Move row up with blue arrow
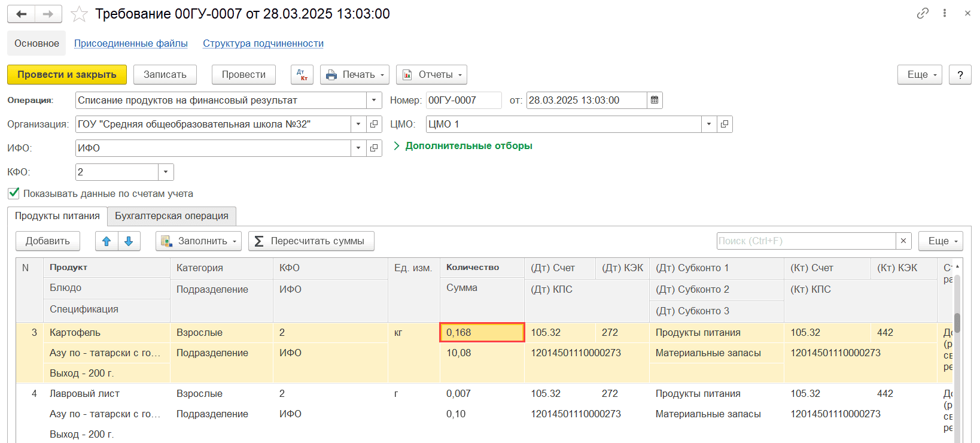 106,241
